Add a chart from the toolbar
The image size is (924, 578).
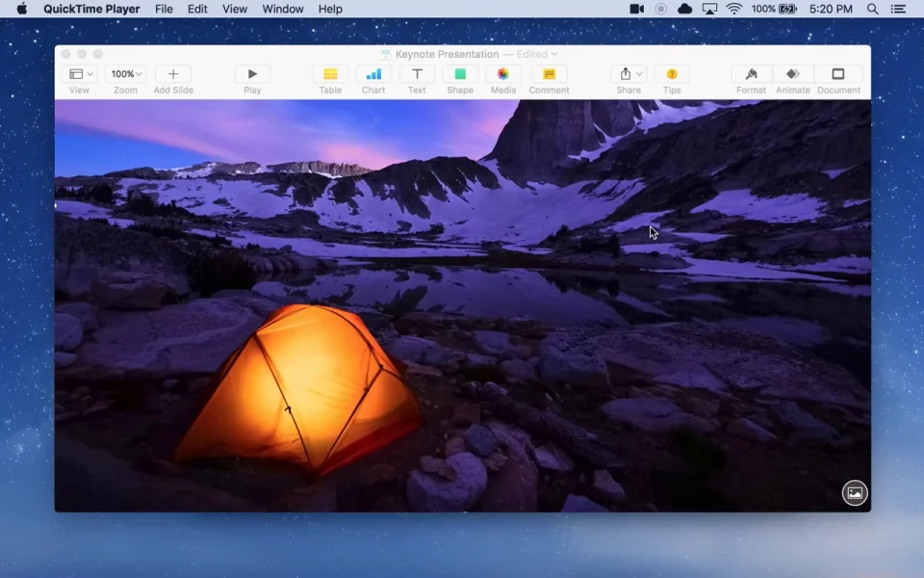[373, 75]
